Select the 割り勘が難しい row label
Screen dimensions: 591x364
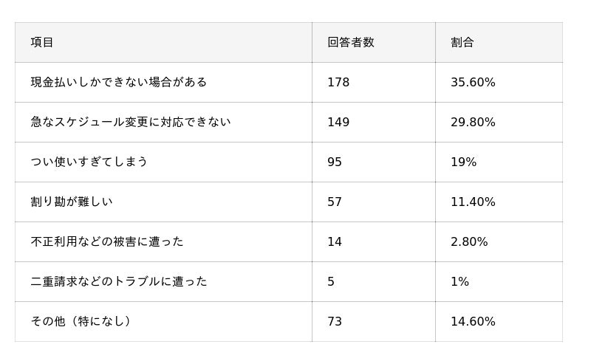click(x=72, y=202)
